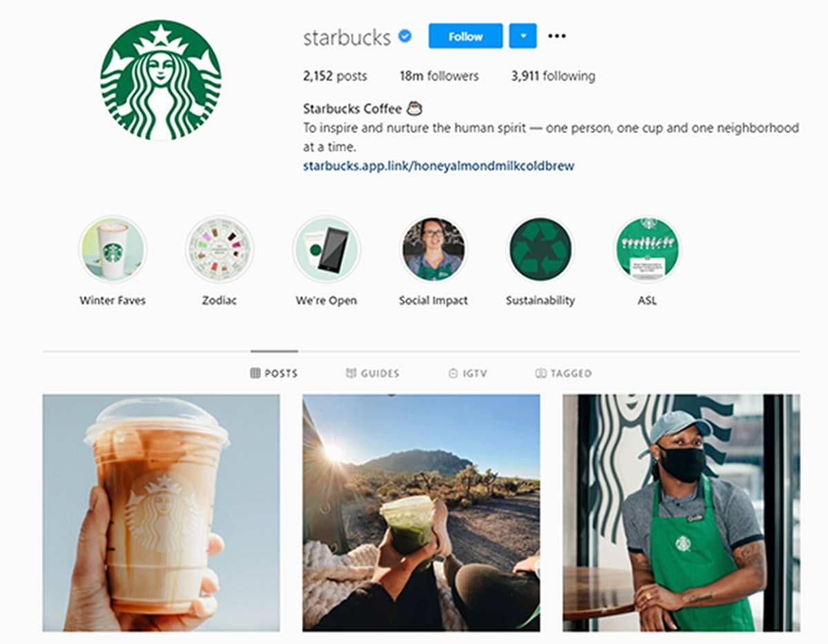Open the Social Impact highlight
828x644 pixels.
click(433, 250)
